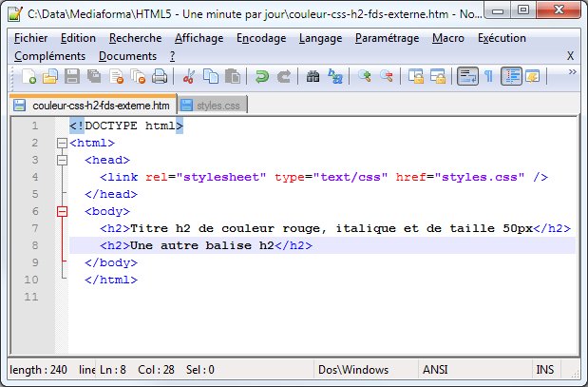Click the green Undo arrow icon
588x387 pixels.
tap(261, 77)
